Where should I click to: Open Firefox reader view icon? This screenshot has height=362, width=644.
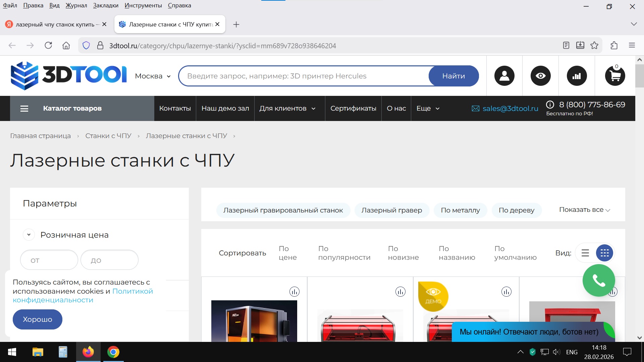[566, 46]
